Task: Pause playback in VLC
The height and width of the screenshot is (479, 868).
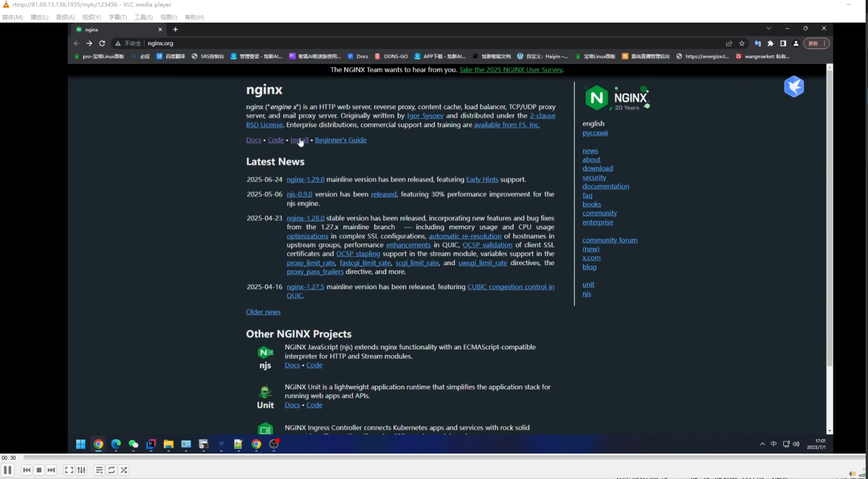Action: [x=8, y=470]
